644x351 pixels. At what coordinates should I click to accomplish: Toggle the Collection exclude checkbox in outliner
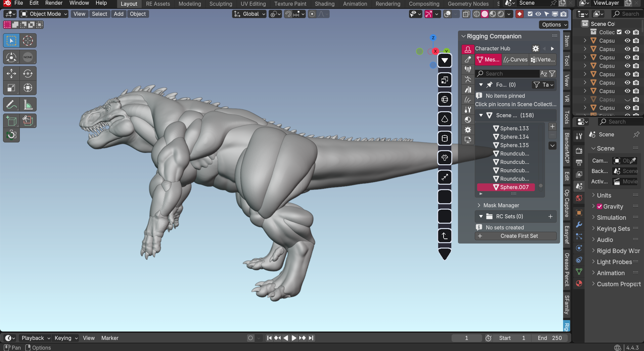coord(619,32)
